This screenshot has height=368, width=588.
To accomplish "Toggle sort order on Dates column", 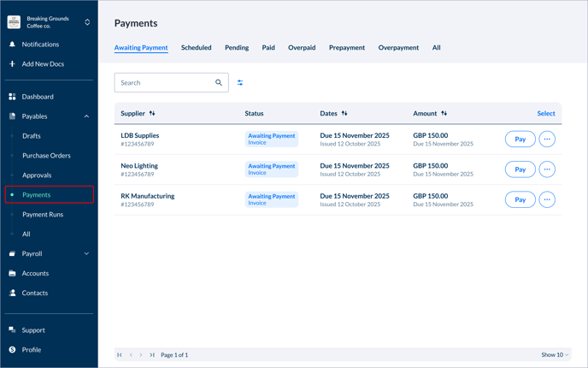I will 344,113.
